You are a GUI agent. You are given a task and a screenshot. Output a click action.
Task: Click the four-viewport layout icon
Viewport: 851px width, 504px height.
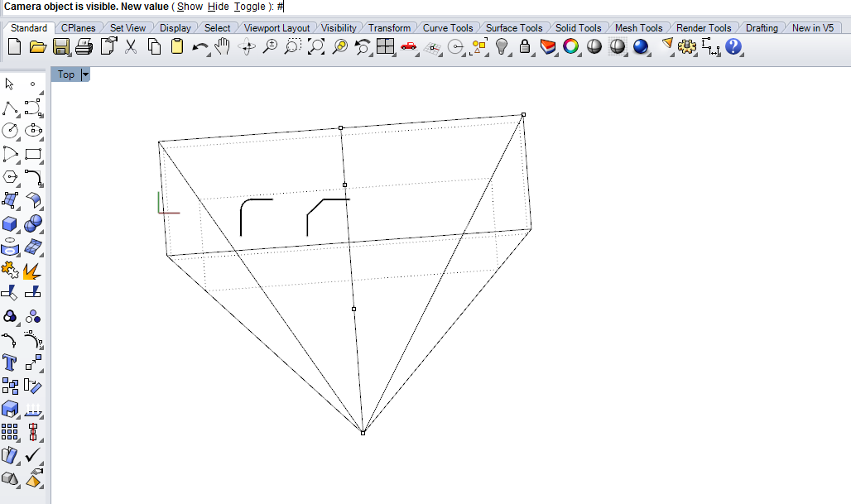point(385,47)
